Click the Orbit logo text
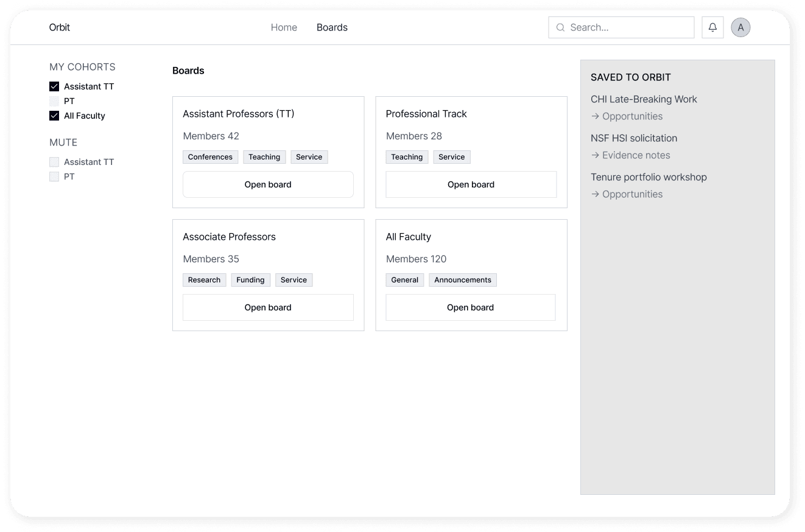This screenshot has height=532, width=805. (60, 27)
